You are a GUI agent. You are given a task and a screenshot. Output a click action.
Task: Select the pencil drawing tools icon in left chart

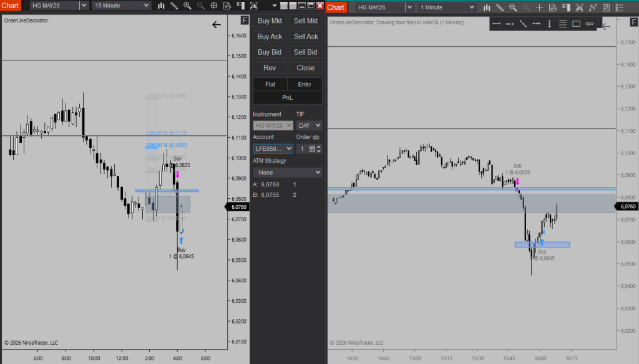coord(173,6)
